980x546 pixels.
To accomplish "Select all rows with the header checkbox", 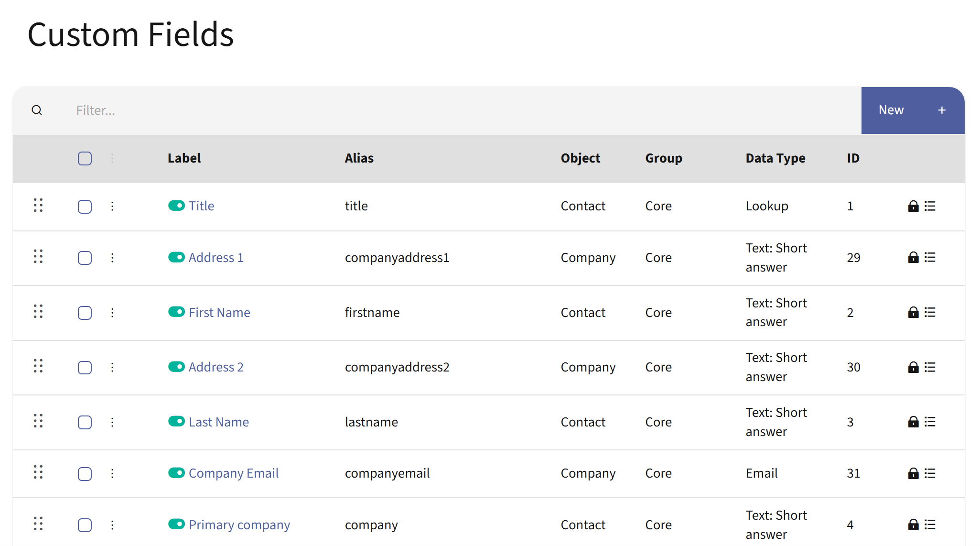I will tap(85, 158).
